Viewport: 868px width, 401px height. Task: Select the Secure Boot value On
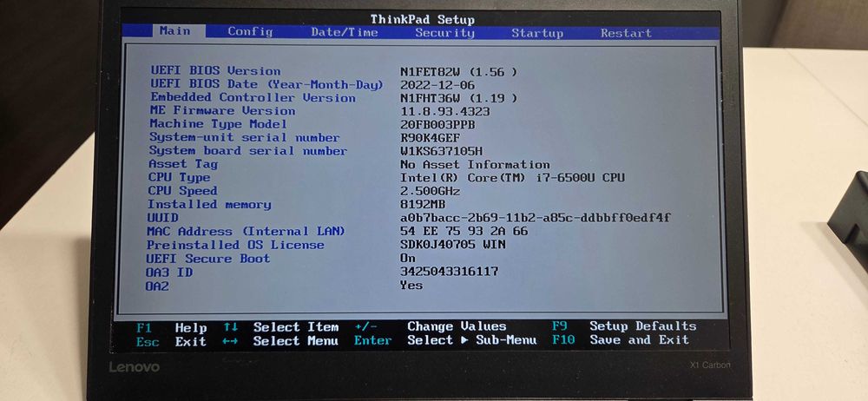[x=407, y=258]
